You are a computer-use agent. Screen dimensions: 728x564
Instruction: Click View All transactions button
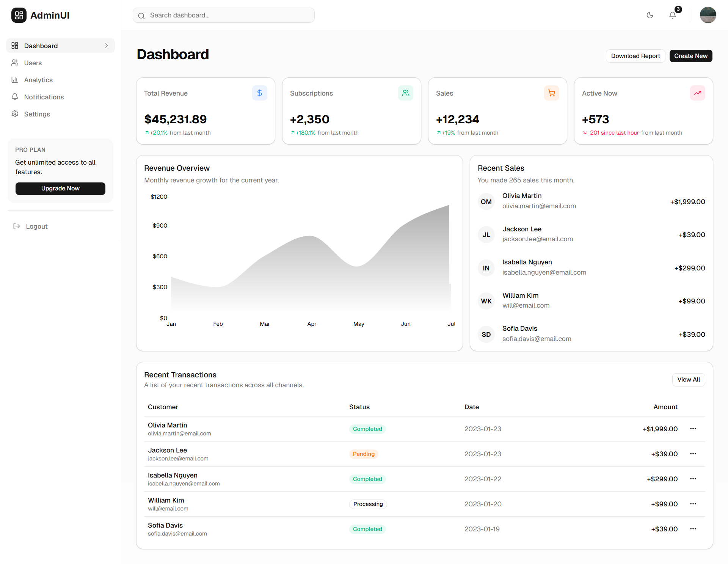point(689,379)
